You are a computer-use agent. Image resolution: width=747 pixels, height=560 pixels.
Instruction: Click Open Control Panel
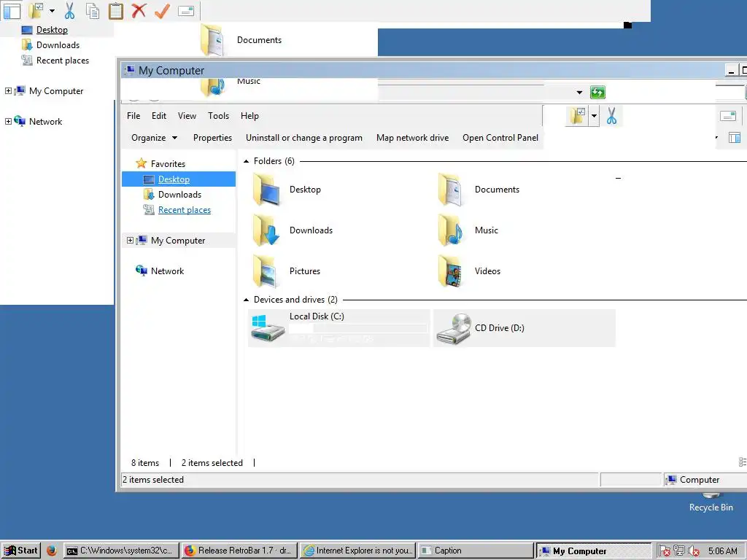(500, 138)
